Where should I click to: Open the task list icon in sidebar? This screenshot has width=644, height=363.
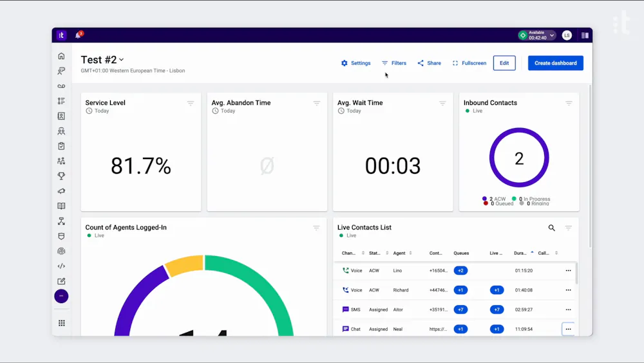(61, 101)
